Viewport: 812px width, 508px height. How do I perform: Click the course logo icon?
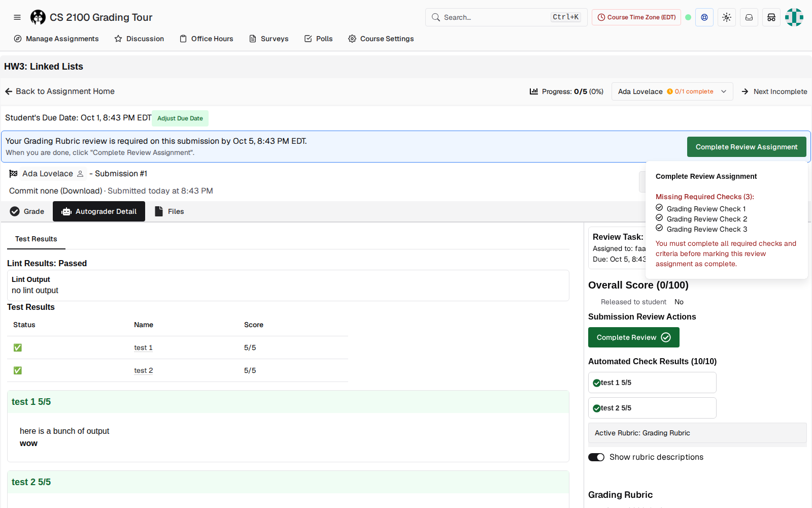pos(38,17)
